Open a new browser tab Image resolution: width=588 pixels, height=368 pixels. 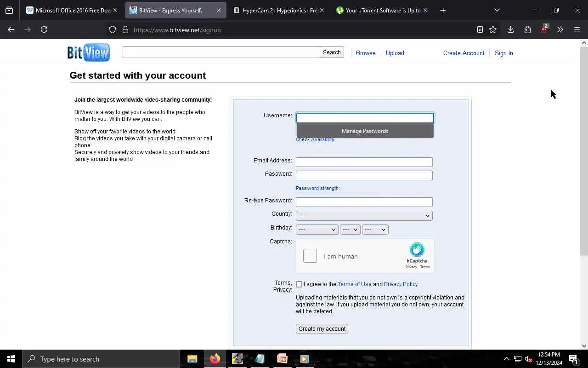[443, 10]
